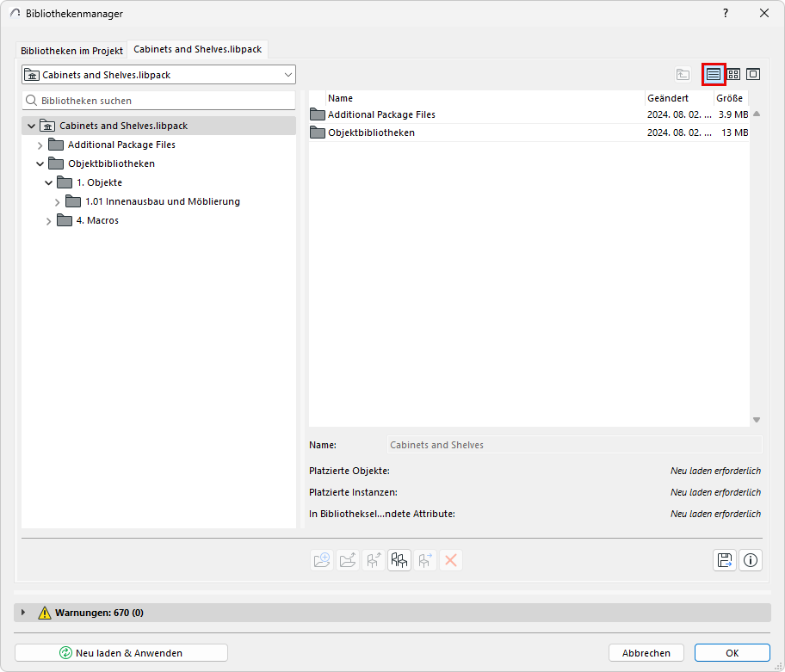
Task: Click the object upload icon in the toolbar
Action: point(374,560)
